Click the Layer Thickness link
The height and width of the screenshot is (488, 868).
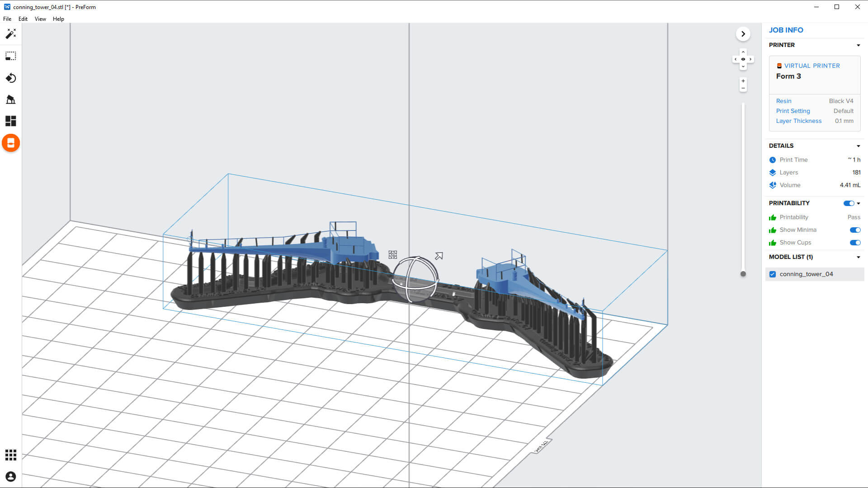[798, 121]
